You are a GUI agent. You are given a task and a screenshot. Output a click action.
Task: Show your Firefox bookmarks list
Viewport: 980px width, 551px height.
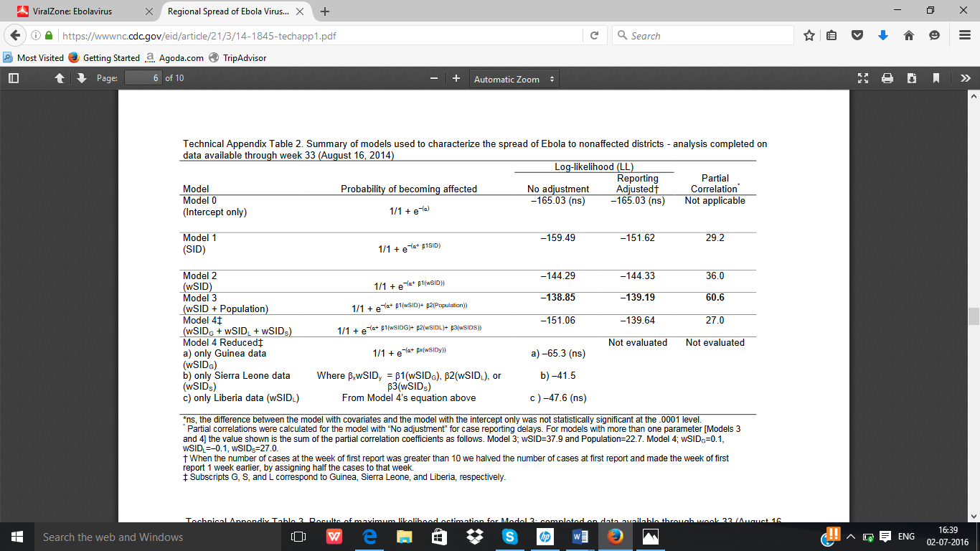[x=832, y=35]
